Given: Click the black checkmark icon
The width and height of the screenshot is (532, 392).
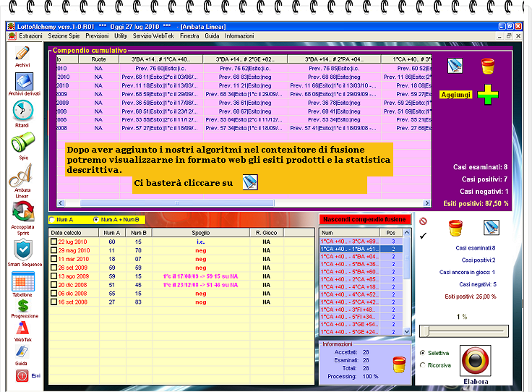Looking at the screenshot, I should [x=423, y=236].
